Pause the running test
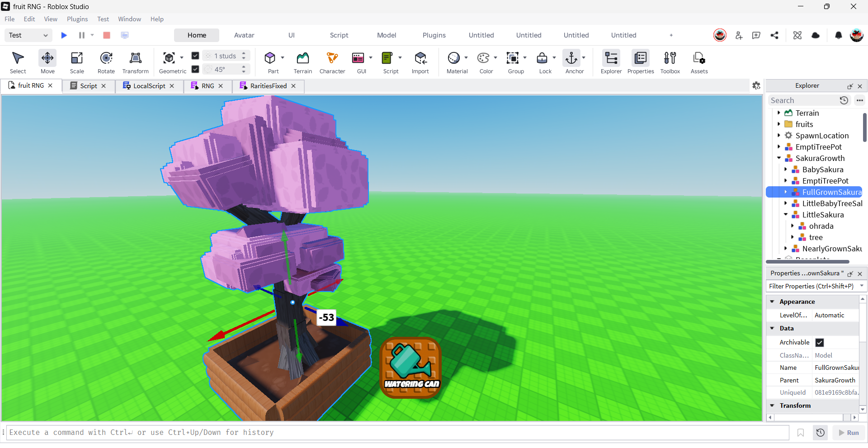Screen dimensions: 868x448 click(82, 35)
